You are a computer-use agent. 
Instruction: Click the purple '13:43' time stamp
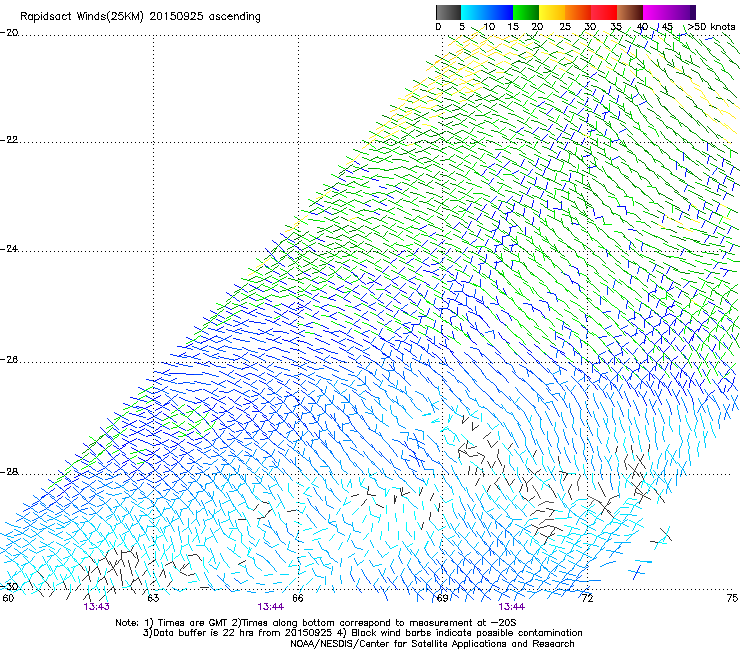point(97,607)
